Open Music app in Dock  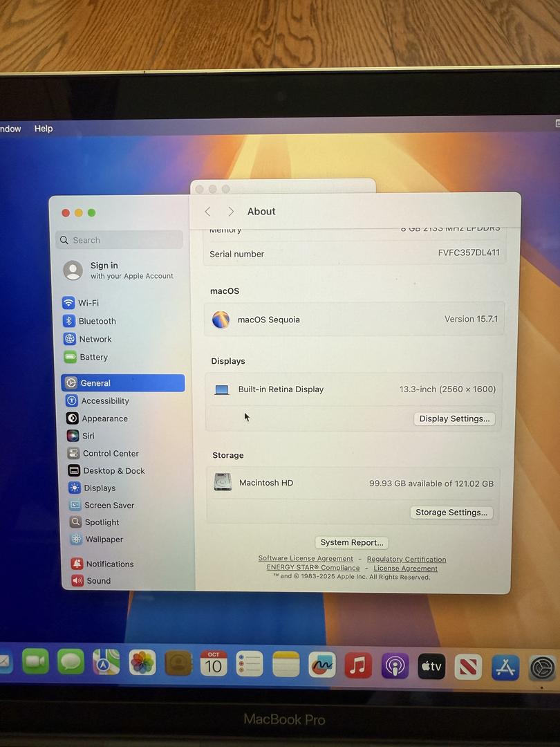358,665
